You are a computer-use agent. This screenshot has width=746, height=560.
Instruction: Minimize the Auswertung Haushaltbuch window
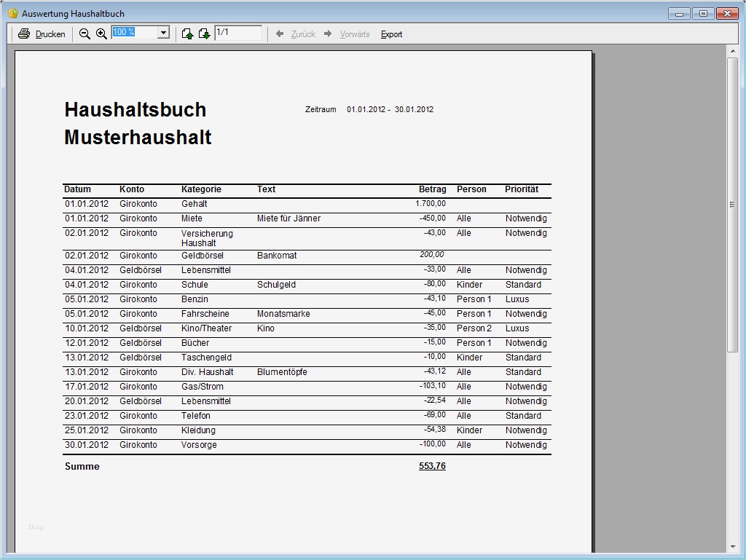[x=679, y=14]
